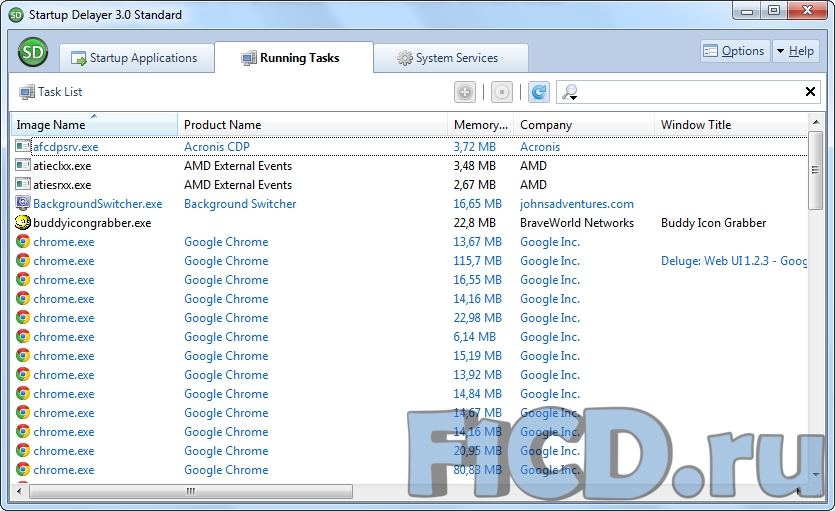Image resolution: width=835 pixels, height=511 pixels.
Task: Select afcdpsrv.exe row icon
Action: tap(23, 146)
